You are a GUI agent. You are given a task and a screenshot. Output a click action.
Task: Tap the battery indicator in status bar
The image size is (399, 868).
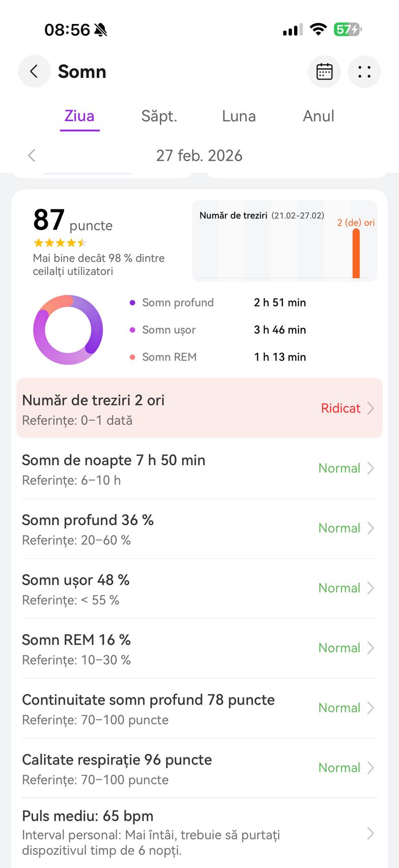pyautogui.click(x=348, y=30)
